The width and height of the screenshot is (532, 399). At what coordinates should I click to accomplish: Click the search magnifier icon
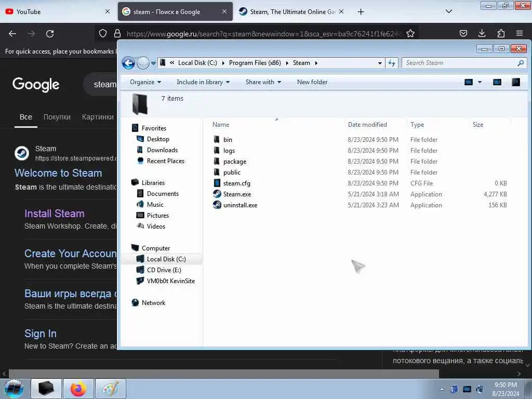pos(521,63)
